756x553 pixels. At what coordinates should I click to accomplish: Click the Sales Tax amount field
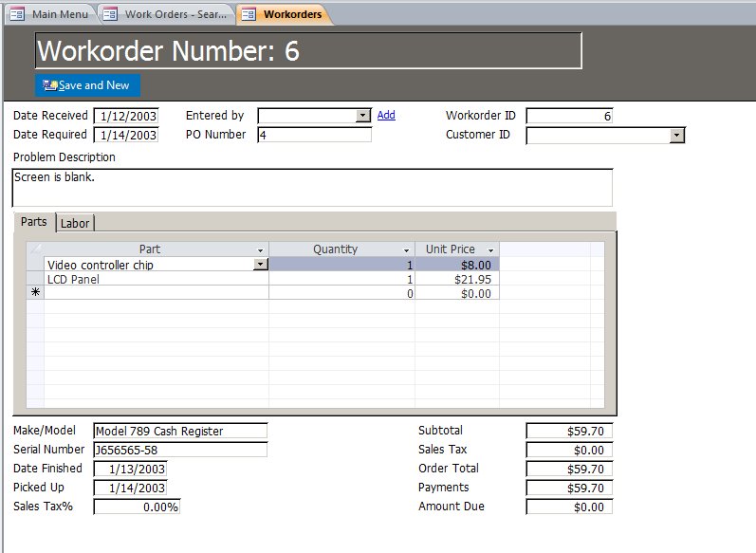(569, 450)
